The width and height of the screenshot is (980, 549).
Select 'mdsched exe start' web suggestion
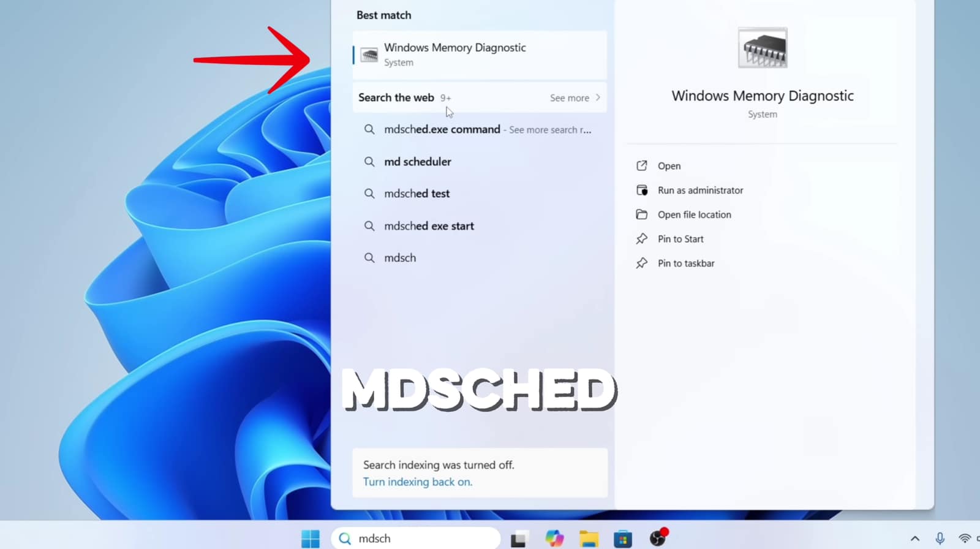click(x=480, y=226)
